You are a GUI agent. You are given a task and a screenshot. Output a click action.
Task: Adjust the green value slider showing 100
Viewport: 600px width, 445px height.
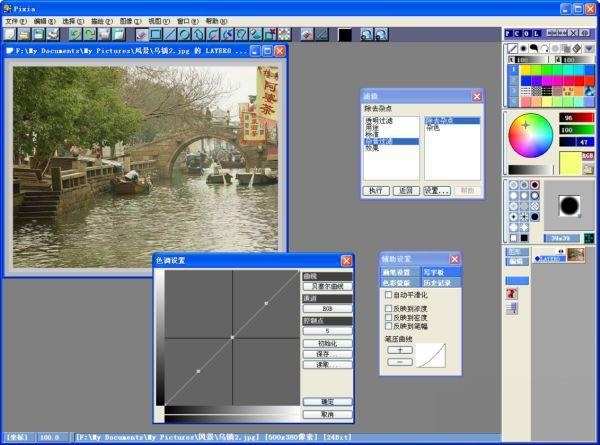[x=577, y=130]
